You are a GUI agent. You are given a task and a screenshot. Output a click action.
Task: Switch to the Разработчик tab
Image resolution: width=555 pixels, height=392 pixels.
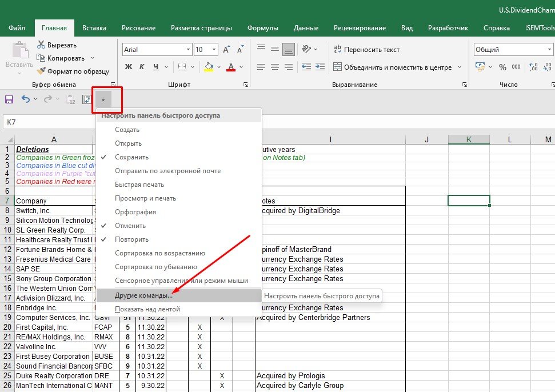tap(448, 28)
